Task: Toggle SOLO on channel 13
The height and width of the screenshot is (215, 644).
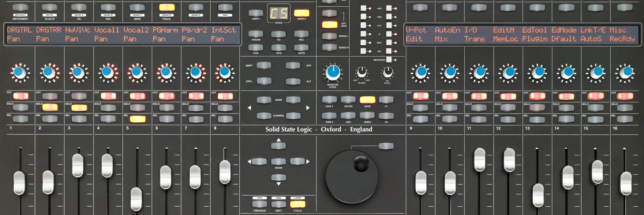Action: 537,107
